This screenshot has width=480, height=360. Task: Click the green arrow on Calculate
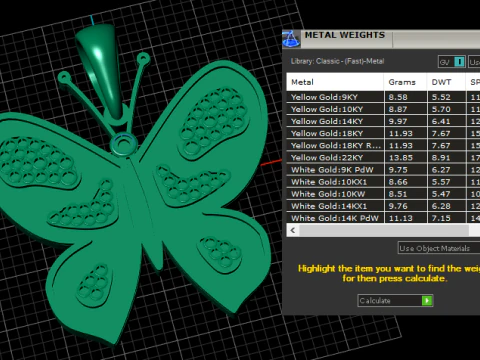427,300
